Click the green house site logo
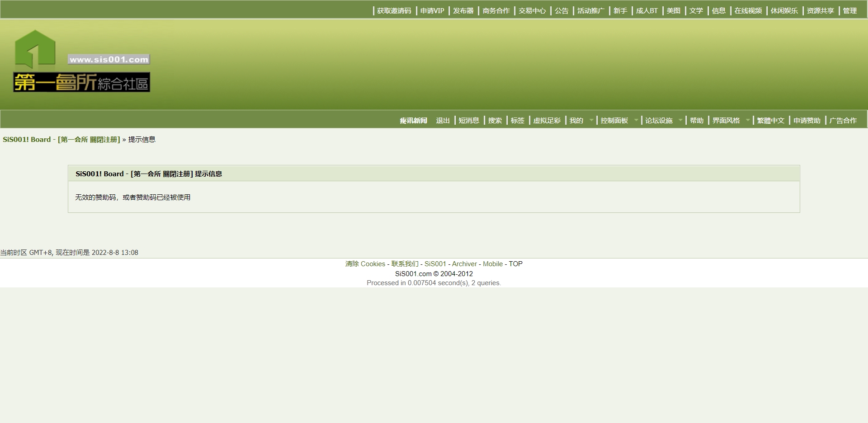Image resolution: width=868 pixels, height=423 pixels. point(35,49)
